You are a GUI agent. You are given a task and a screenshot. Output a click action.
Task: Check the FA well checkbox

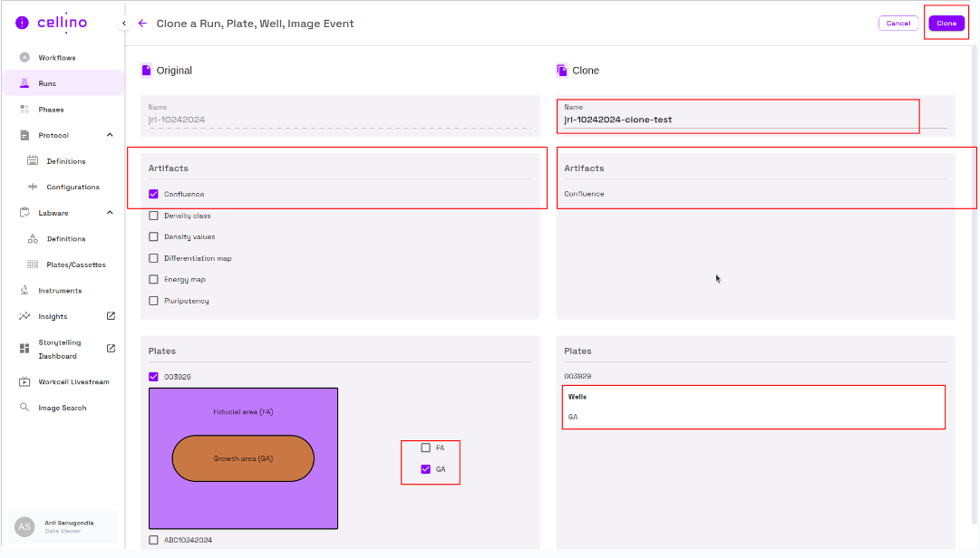coord(426,447)
